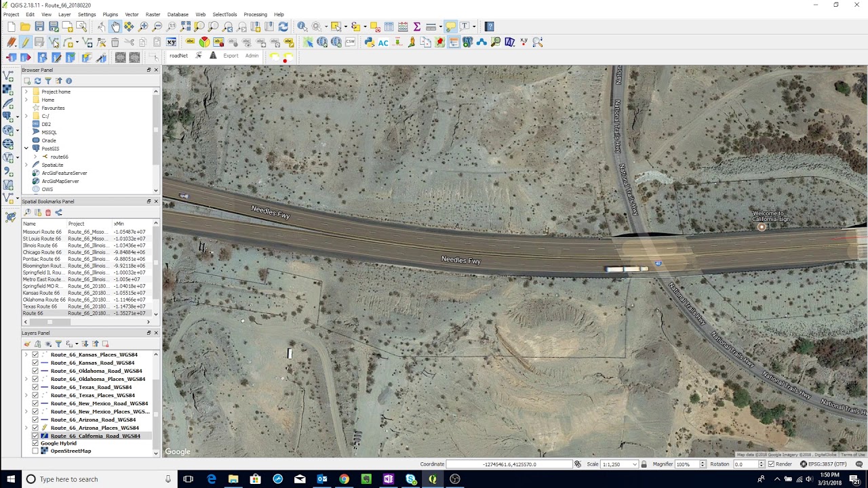Image resolution: width=868 pixels, height=488 pixels.
Task: Open the Statistical Summary sigma icon
Action: [x=416, y=26]
